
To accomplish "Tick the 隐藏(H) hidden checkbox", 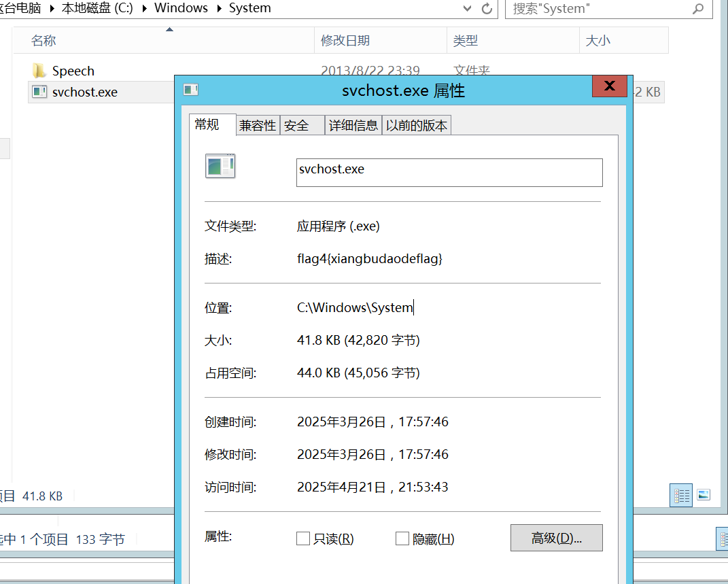I will point(402,538).
